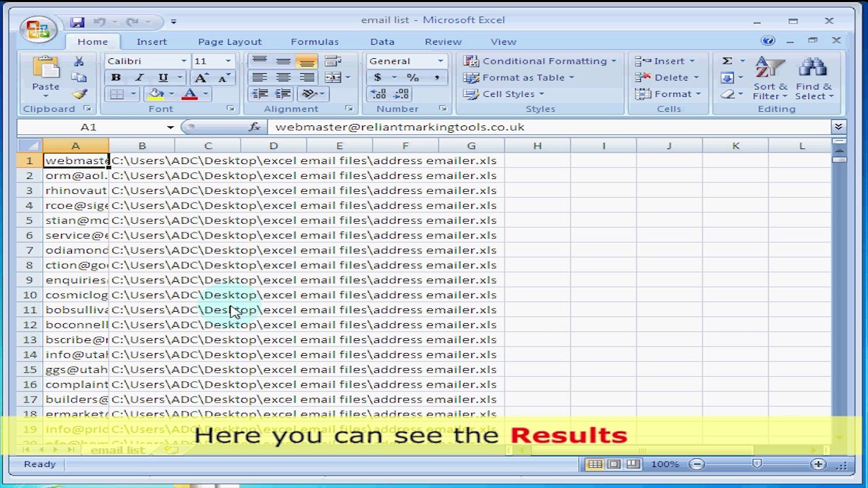This screenshot has height=488, width=868.
Task: Select cell A14 starting info@utah
Action: point(76,354)
